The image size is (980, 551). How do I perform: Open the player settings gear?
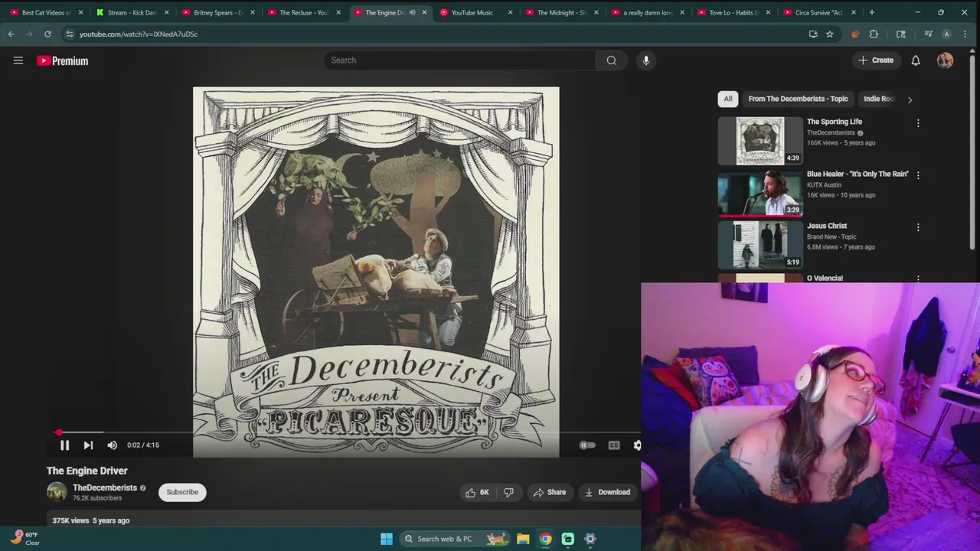636,445
